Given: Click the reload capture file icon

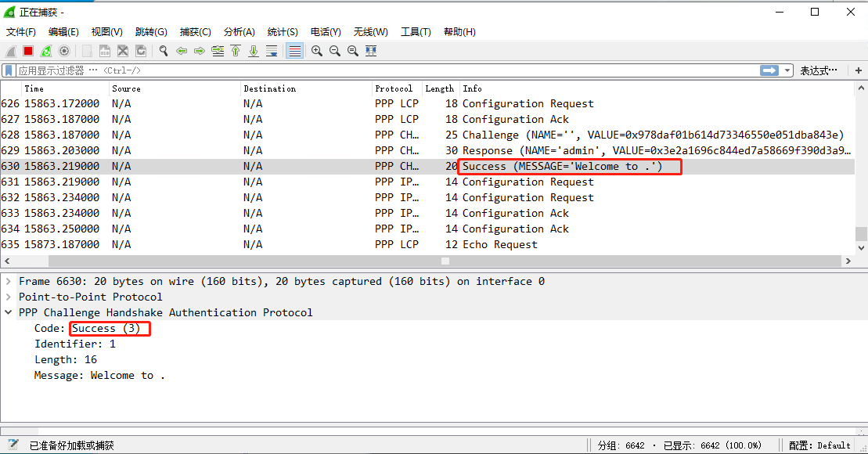Looking at the screenshot, I should pyautogui.click(x=141, y=51).
